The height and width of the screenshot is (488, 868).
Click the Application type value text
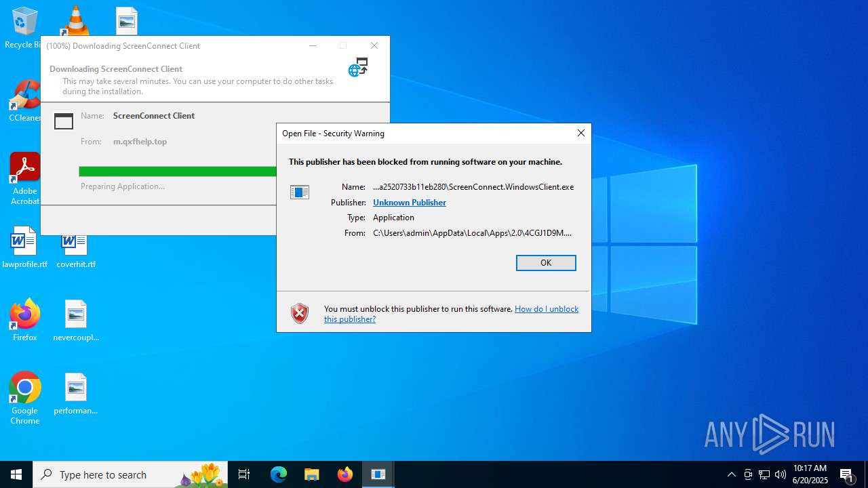tap(393, 218)
